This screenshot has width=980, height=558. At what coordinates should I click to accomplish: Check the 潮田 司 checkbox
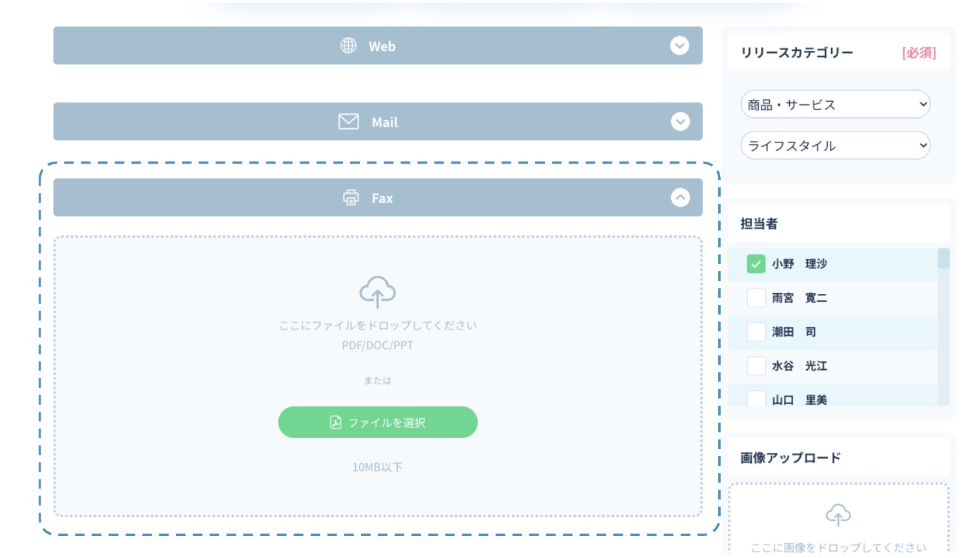point(756,332)
